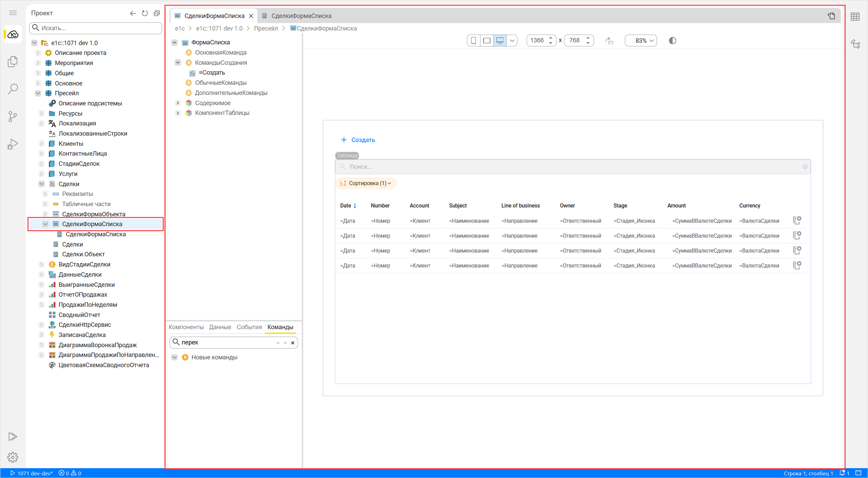The image size is (868, 478).
Task: Select СделкиHttpСервис in project tree
Action: pos(85,325)
